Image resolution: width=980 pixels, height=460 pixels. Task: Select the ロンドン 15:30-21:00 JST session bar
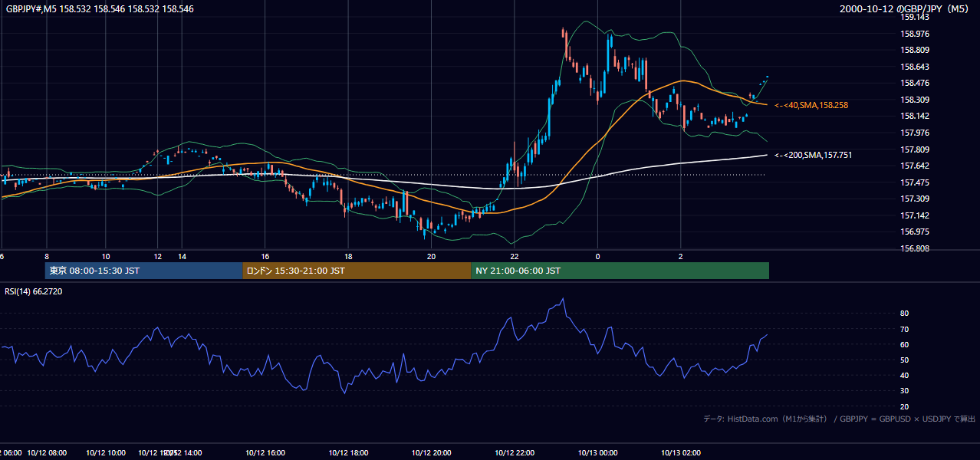(357, 271)
